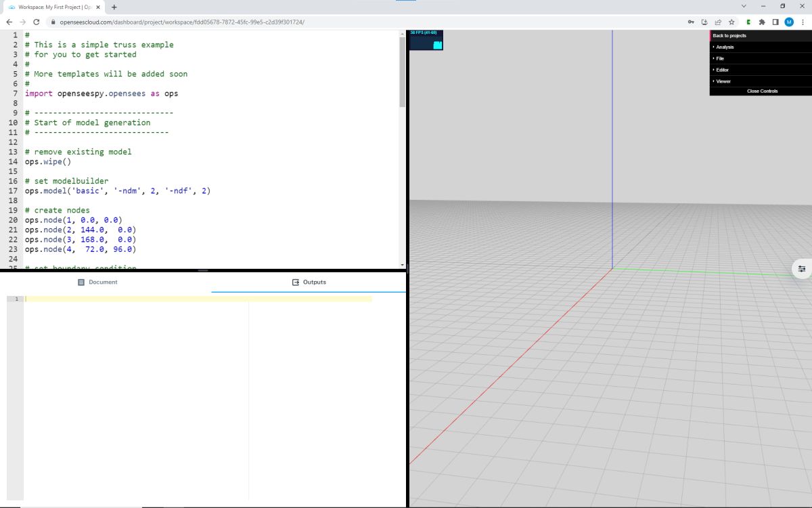Click the share page icon
Viewport: 812px width, 508px height.
point(718,22)
